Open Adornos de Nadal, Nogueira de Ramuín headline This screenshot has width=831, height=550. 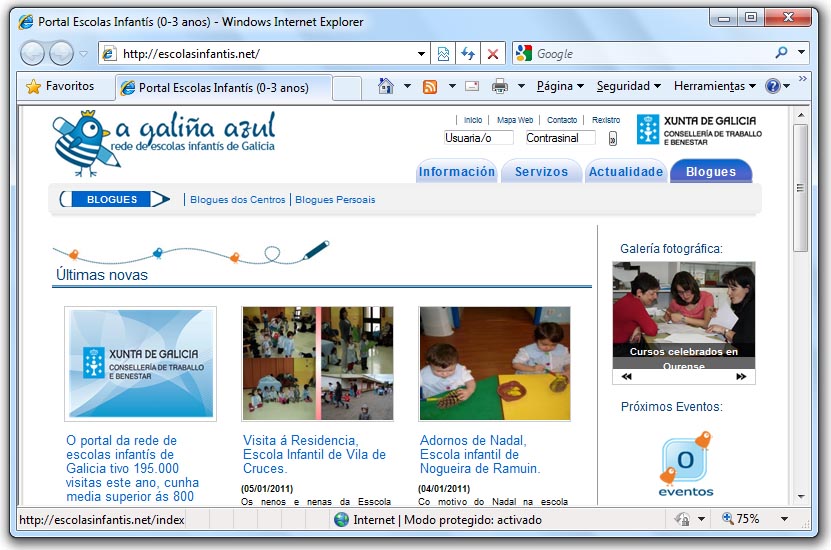[x=480, y=455]
